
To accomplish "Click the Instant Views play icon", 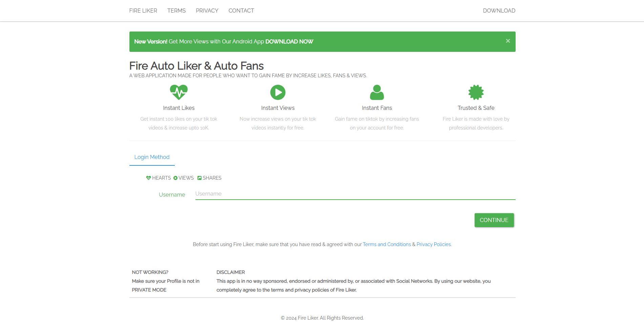I will click(x=278, y=92).
